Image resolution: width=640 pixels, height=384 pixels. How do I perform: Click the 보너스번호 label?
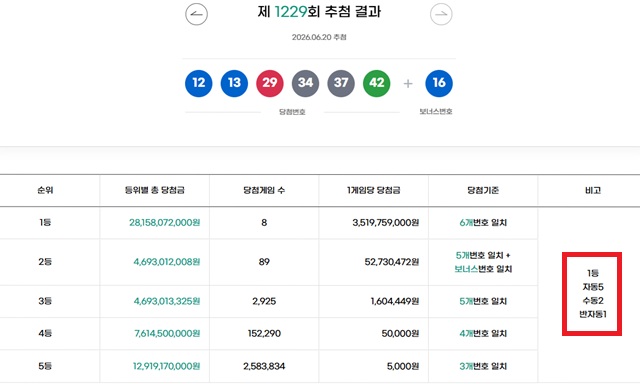click(436, 111)
